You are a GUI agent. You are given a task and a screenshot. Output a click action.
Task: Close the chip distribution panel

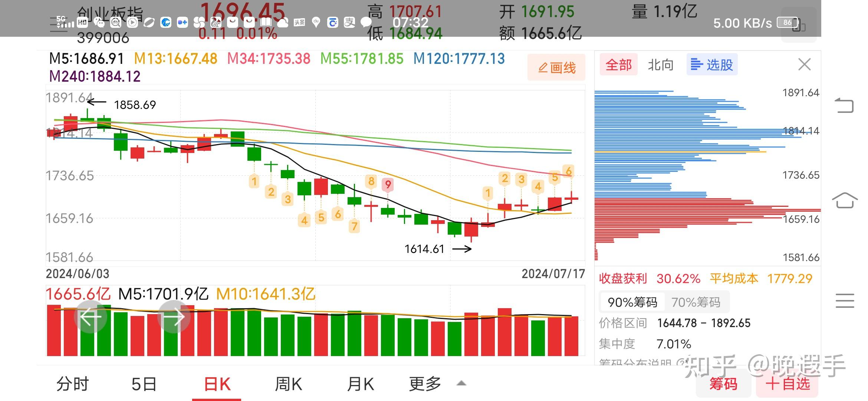(x=804, y=65)
